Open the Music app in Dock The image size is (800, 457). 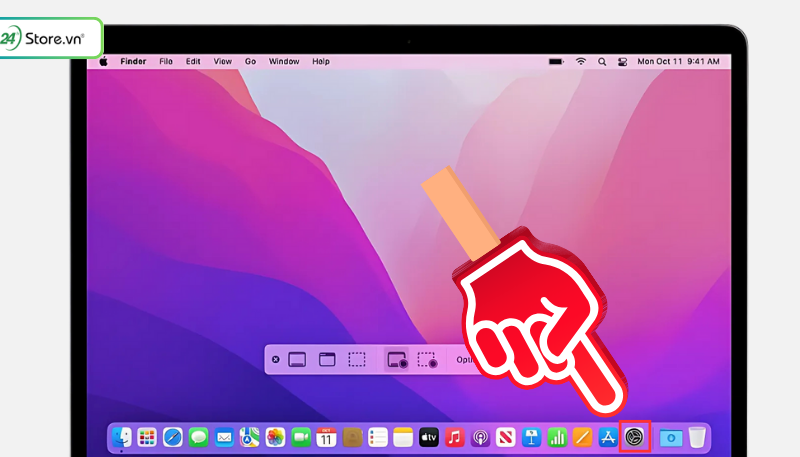[x=455, y=437]
